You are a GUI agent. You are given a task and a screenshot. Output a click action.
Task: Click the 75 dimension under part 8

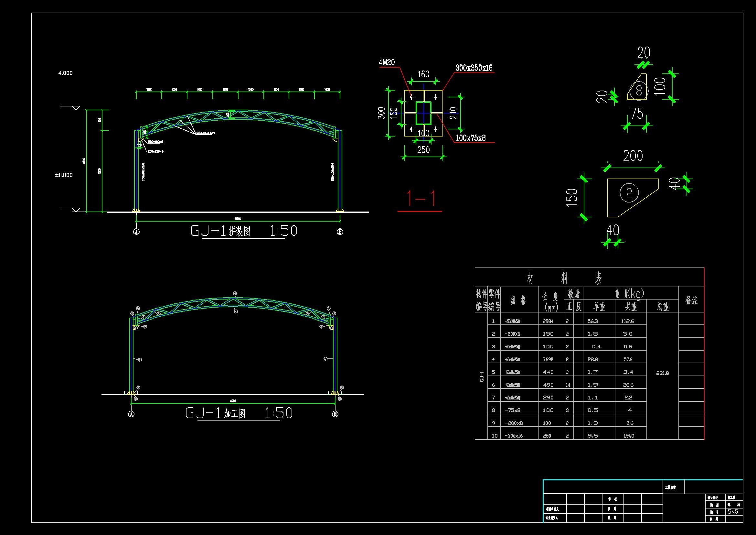[x=637, y=114]
